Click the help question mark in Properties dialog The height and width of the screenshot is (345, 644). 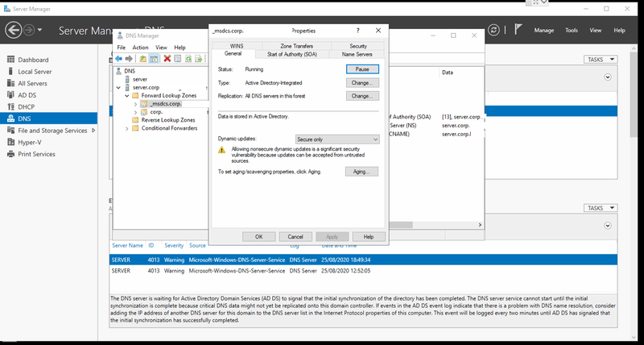tap(357, 31)
